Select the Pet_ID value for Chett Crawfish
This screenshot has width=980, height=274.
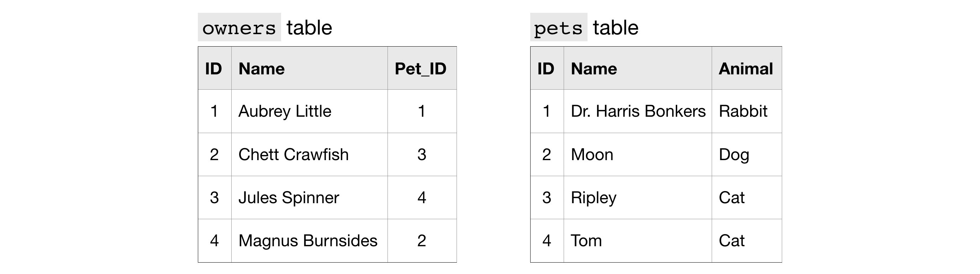422,154
